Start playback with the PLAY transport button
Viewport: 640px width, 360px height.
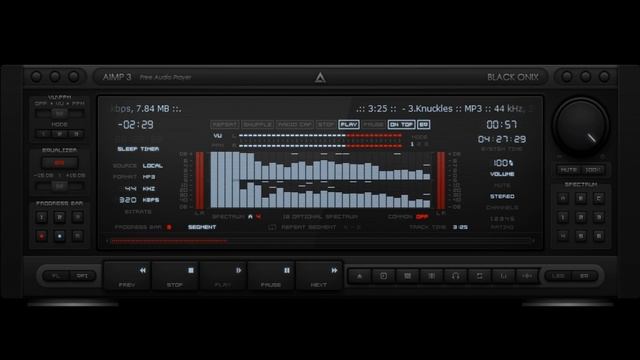pyautogui.click(x=223, y=276)
